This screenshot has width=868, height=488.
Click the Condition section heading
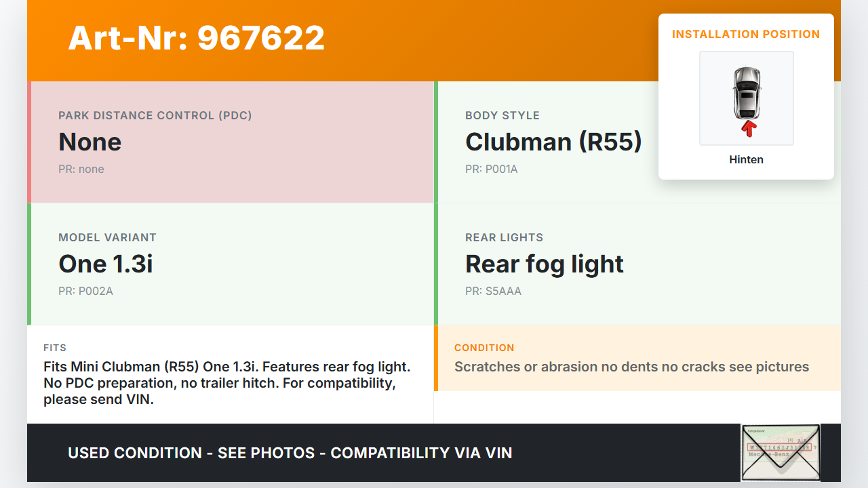[x=484, y=348]
